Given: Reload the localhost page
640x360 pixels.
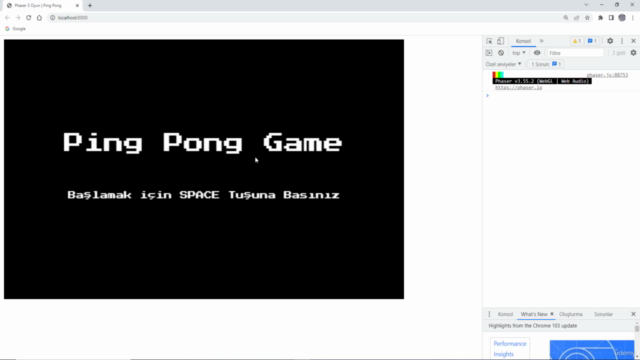Looking at the screenshot, I should 29,18.
